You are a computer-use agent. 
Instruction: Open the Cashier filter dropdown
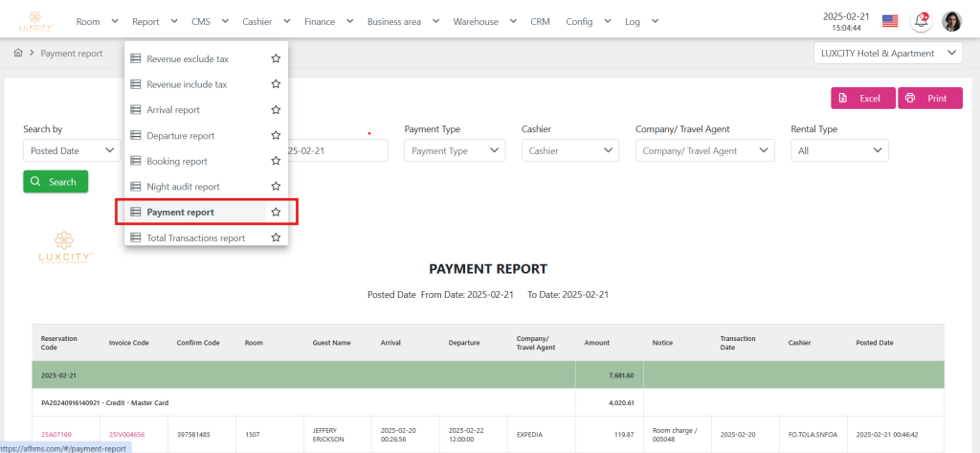[570, 150]
